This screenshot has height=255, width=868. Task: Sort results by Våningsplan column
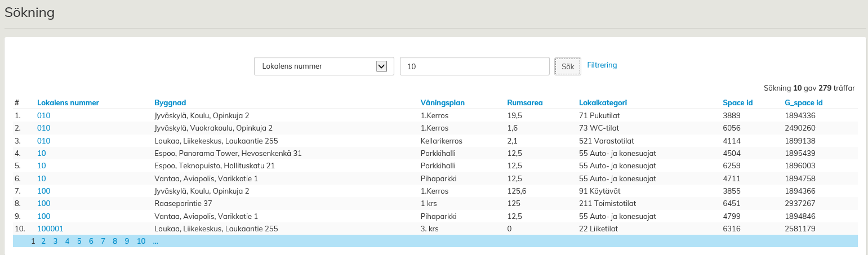click(x=442, y=102)
